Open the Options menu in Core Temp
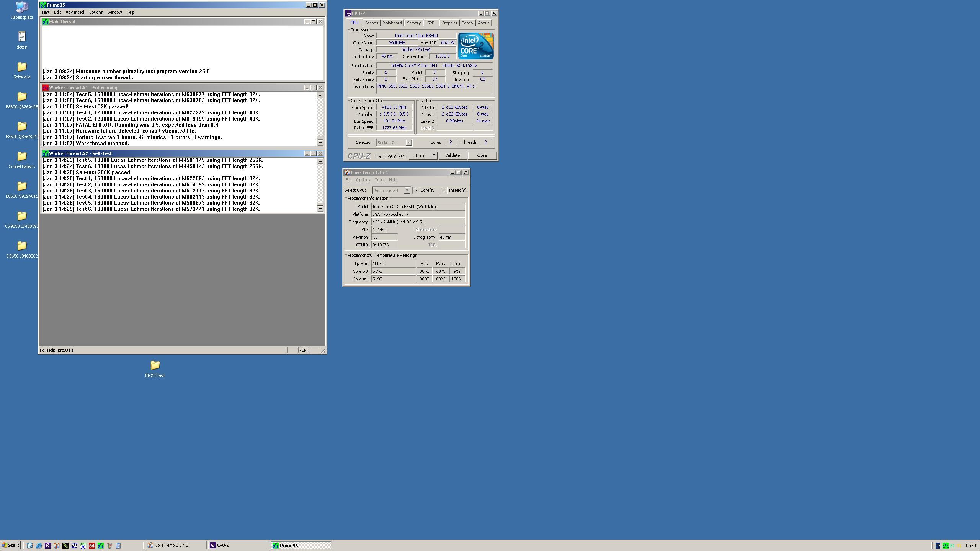This screenshot has height=551, width=980. click(363, 180)
